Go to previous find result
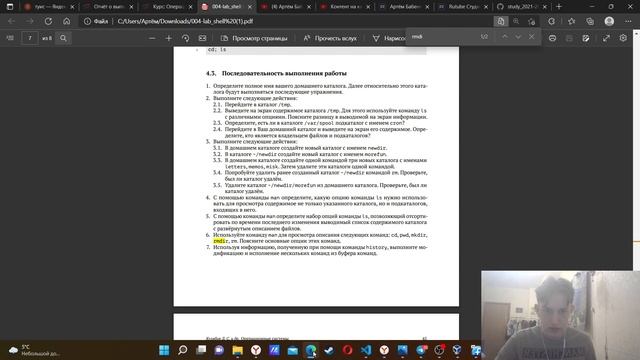This screenshot has width=640, height=360. [505, 37]
